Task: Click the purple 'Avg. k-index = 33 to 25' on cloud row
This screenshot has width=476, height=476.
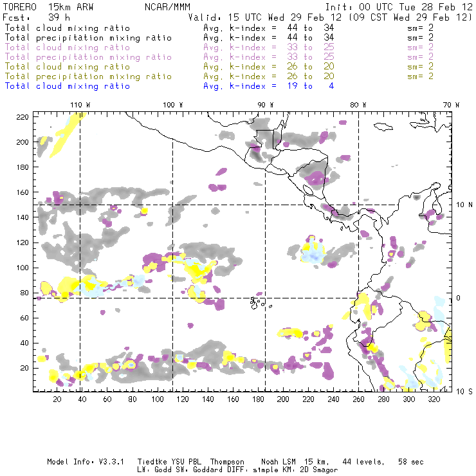Action: pos(269,48)
